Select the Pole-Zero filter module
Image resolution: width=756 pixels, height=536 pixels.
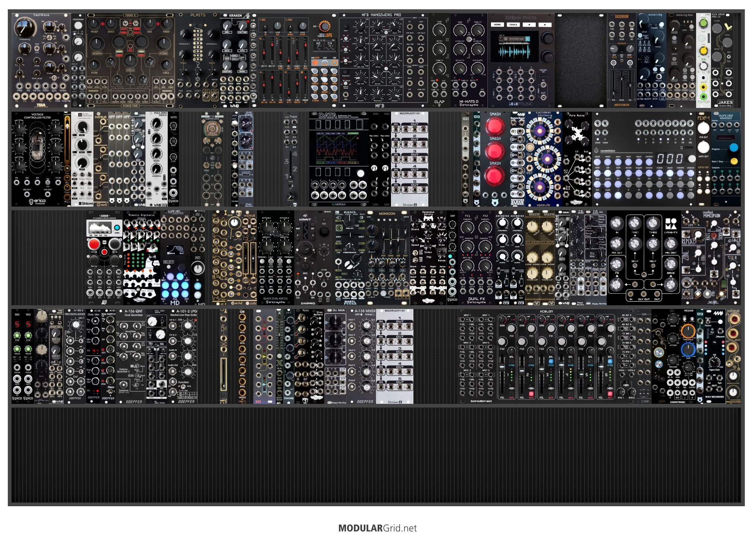(157, 159)
